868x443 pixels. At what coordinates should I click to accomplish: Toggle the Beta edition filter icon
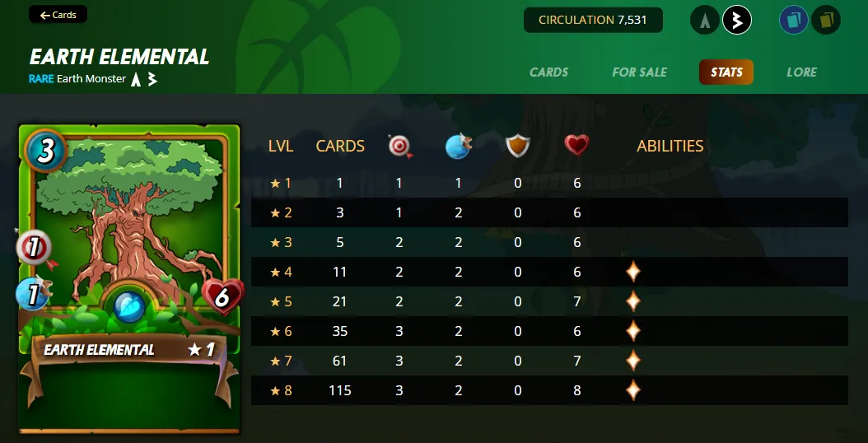tap(737, 21)
